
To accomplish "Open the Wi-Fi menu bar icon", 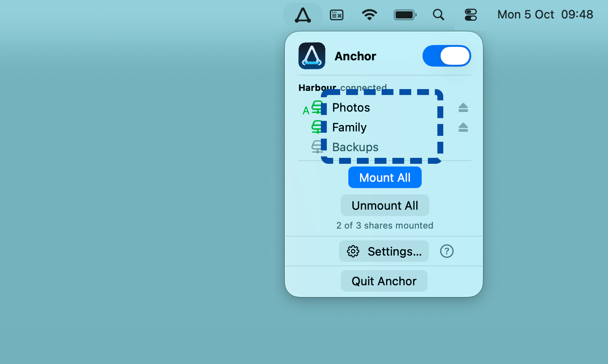I will (369, 15).
